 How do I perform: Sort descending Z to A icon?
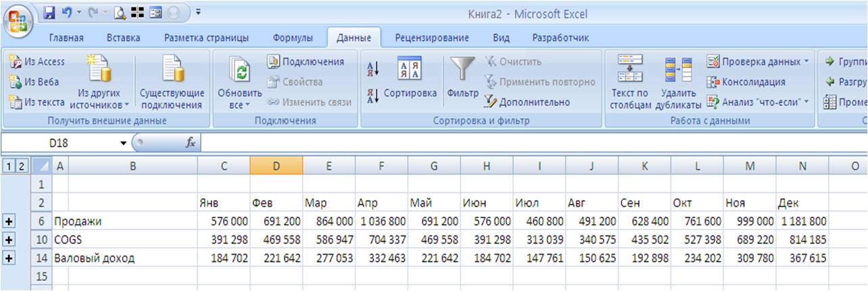coord(372,95)
